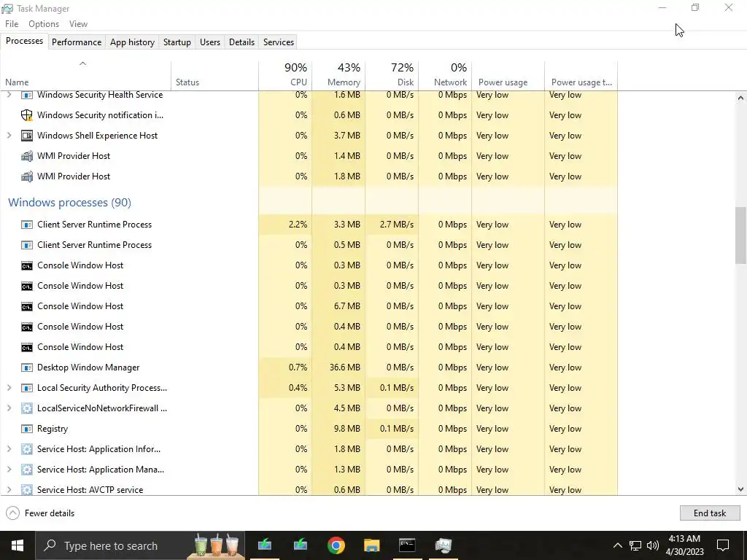Click the volume speaker tray icon
The height and width of the screenshot is (560, 747).
pyautogui.click(x=653, y=545)
